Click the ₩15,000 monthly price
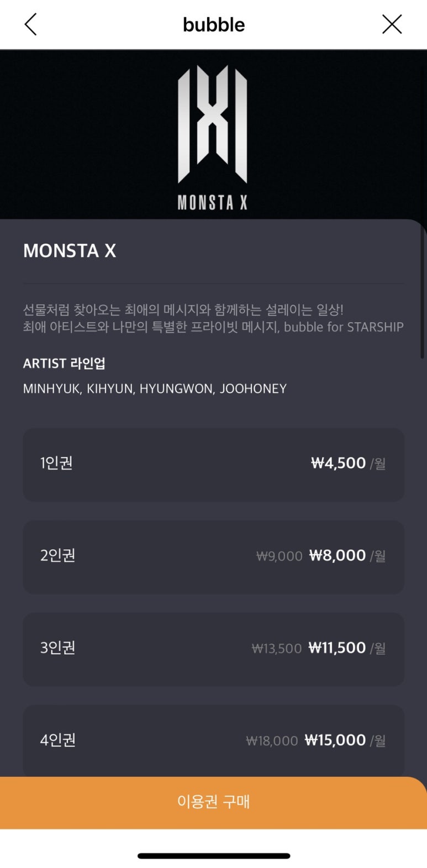Screen dimensions: 427x868 coord(335,740)
